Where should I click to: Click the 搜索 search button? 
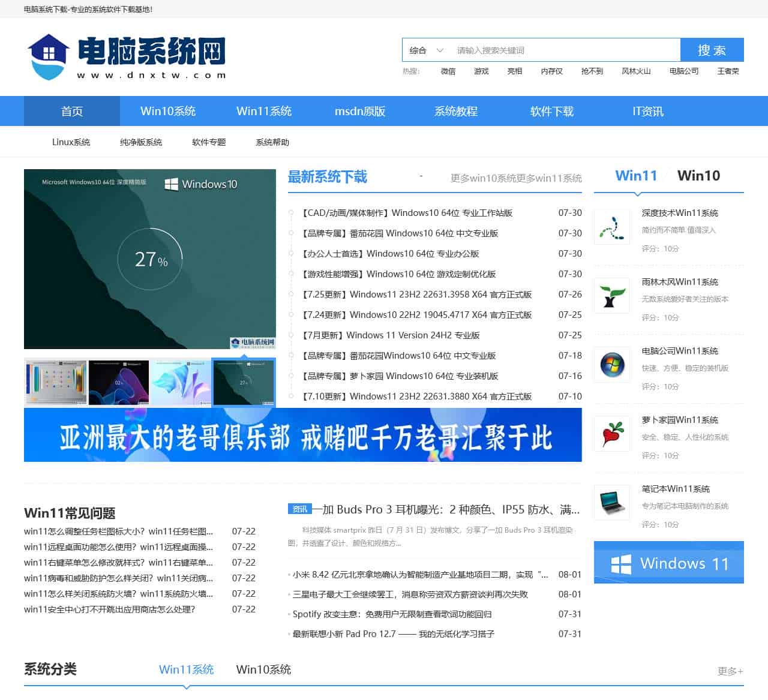[712, 50]
